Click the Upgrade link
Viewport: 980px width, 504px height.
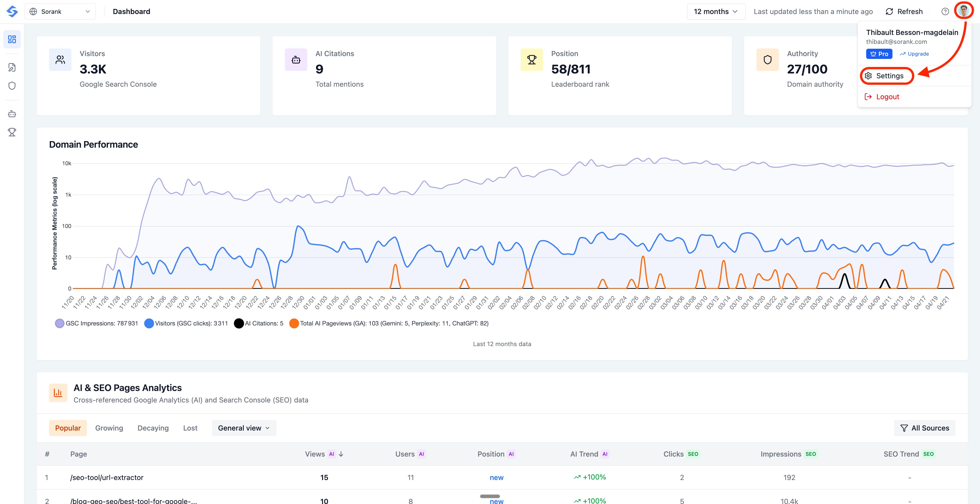click(x=914, y=54)
